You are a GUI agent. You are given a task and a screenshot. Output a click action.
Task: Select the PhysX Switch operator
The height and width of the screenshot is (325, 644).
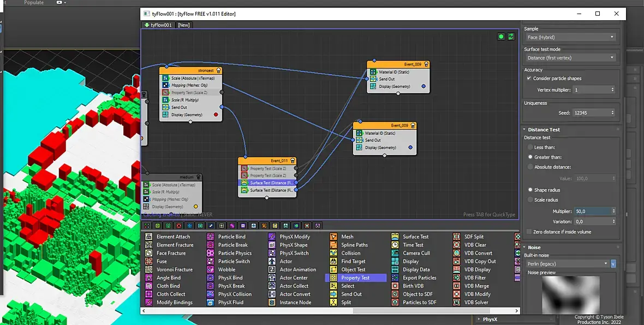(289, 253)
